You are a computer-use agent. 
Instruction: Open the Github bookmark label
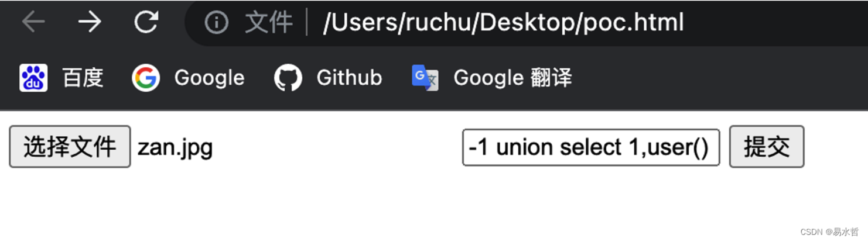[x=349, y=78]
